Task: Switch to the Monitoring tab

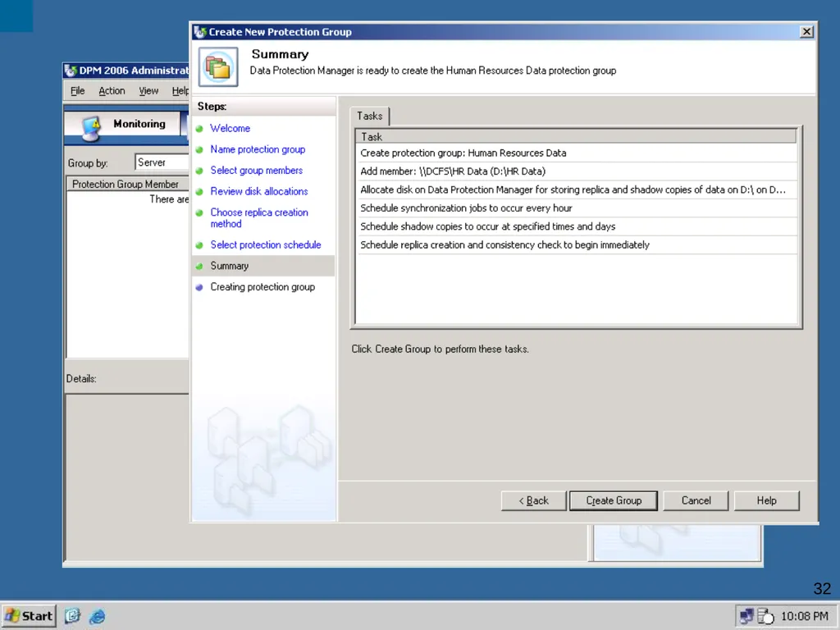Action: coord(123,125)
